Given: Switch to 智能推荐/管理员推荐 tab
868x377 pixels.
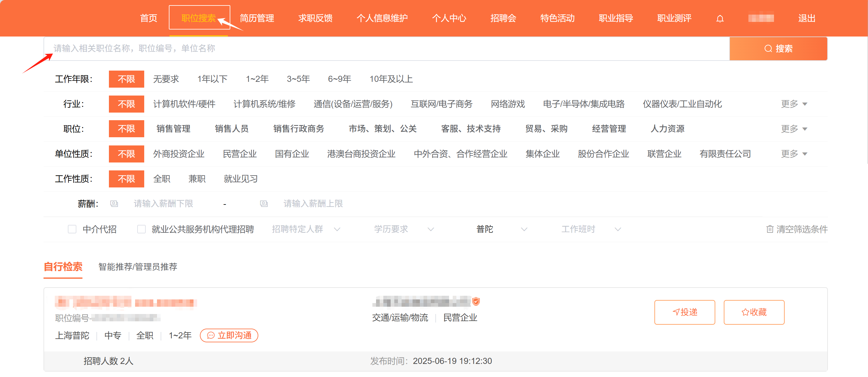Looking at the screenshot, I should 138,267.
